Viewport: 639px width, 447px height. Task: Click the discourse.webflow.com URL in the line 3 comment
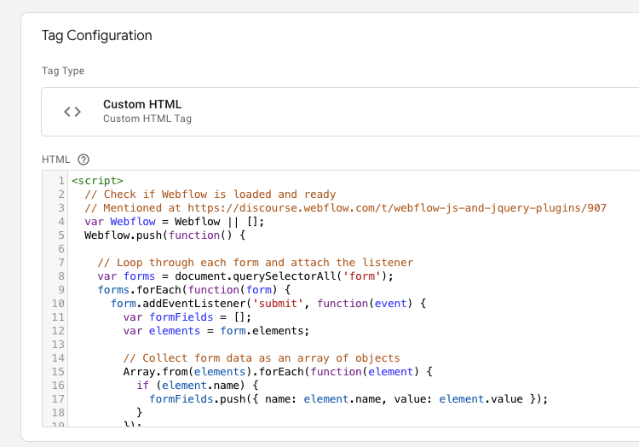click(397, 208)
